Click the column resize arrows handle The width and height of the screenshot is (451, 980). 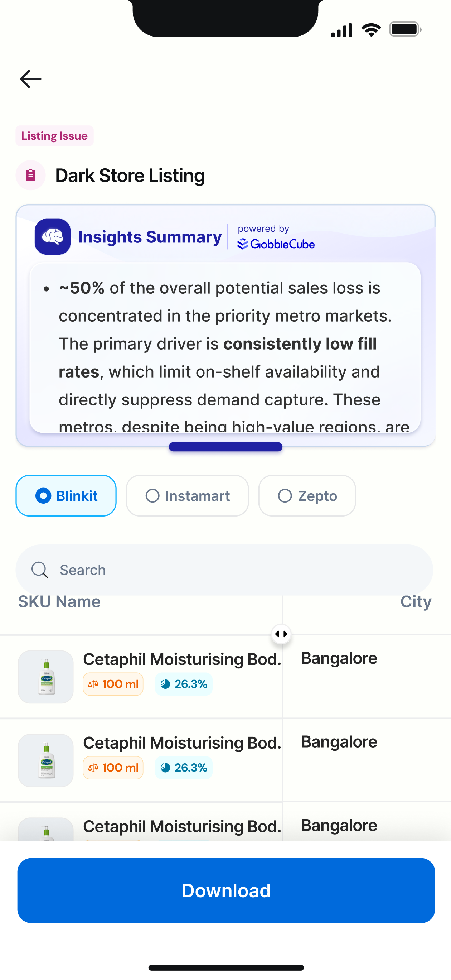[x=281, y=634]
